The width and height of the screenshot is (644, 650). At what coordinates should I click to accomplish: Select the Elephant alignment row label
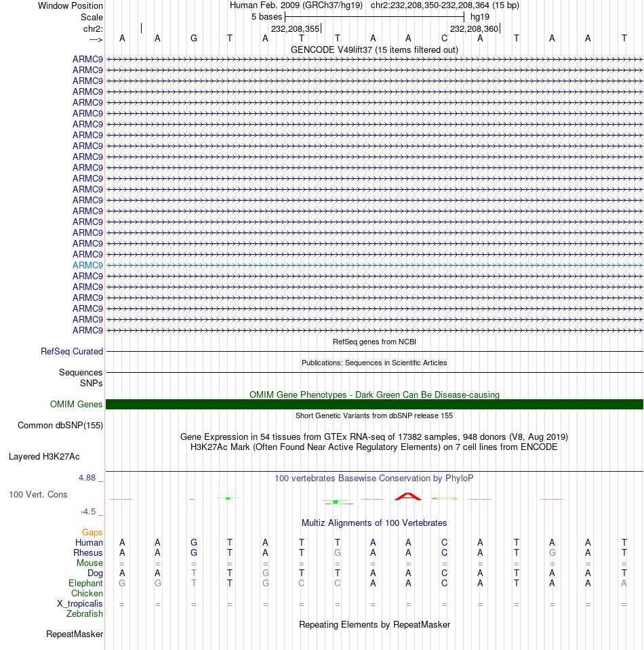click(x=85, y=584)
